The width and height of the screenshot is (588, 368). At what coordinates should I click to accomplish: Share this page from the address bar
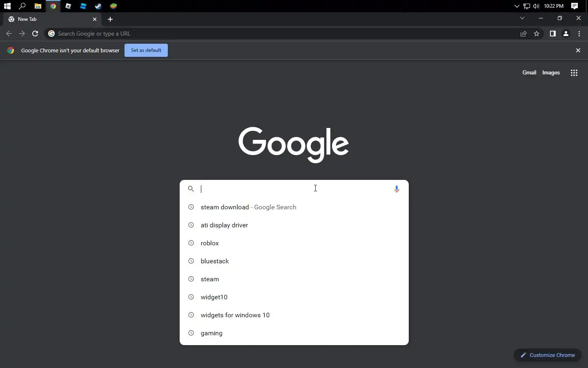523,34
